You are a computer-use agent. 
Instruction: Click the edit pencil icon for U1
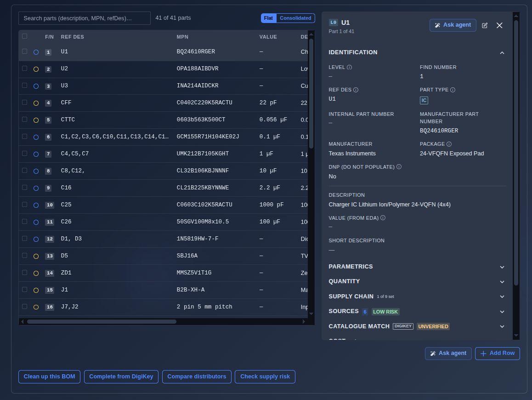click(485, 25)
